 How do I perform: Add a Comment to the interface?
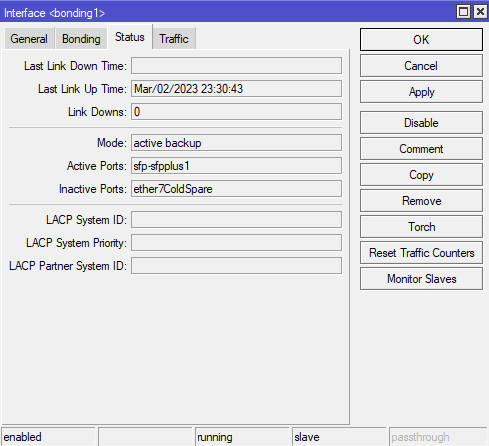421,149
